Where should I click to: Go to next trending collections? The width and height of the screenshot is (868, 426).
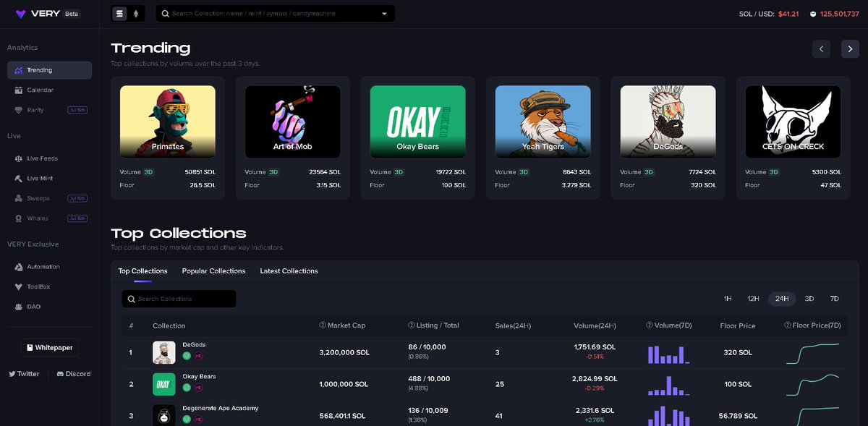click(x=850, y=48)
